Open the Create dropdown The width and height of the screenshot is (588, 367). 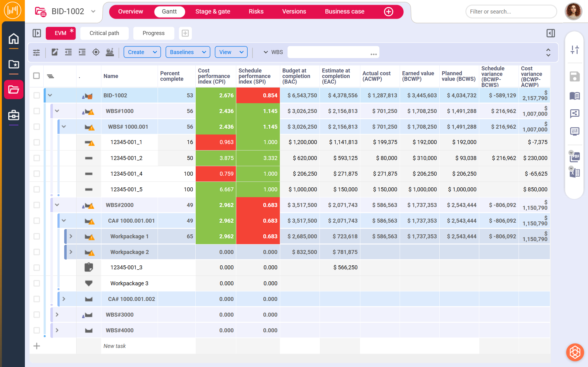(142, 52)
